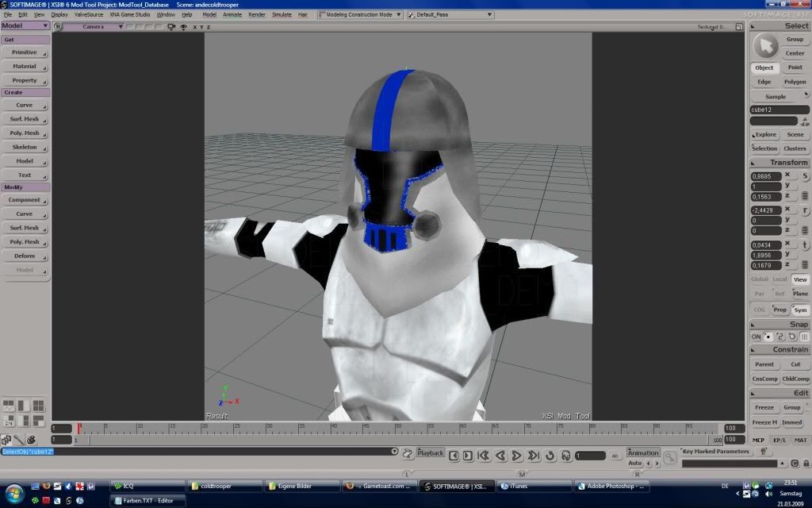Expand the Primitive menu button
The image size is (812, 508).
(25, 52)
